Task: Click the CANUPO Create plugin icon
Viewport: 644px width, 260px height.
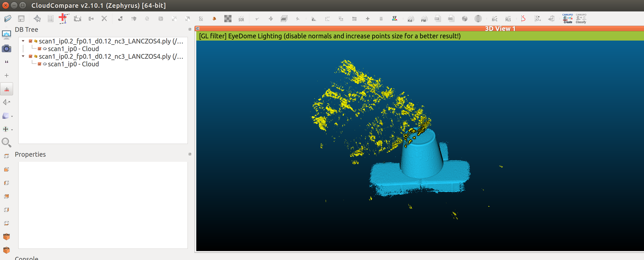Action: click(568, 19)
